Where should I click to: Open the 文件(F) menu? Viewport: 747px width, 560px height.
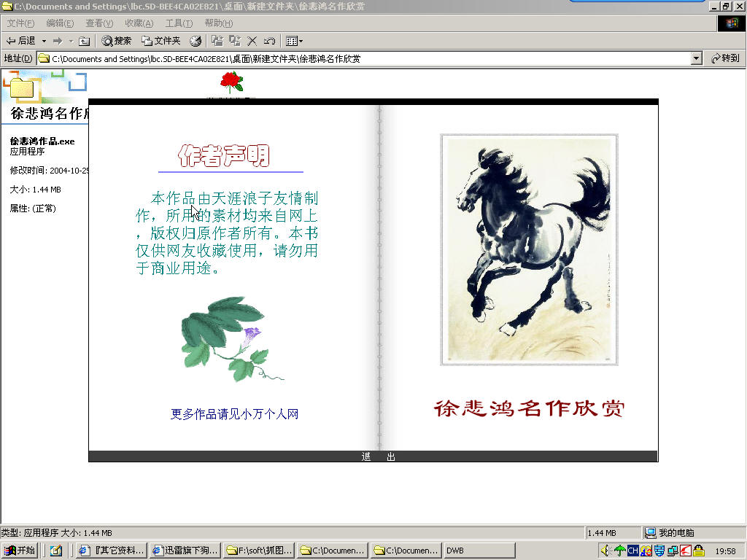tap(20, 23)
